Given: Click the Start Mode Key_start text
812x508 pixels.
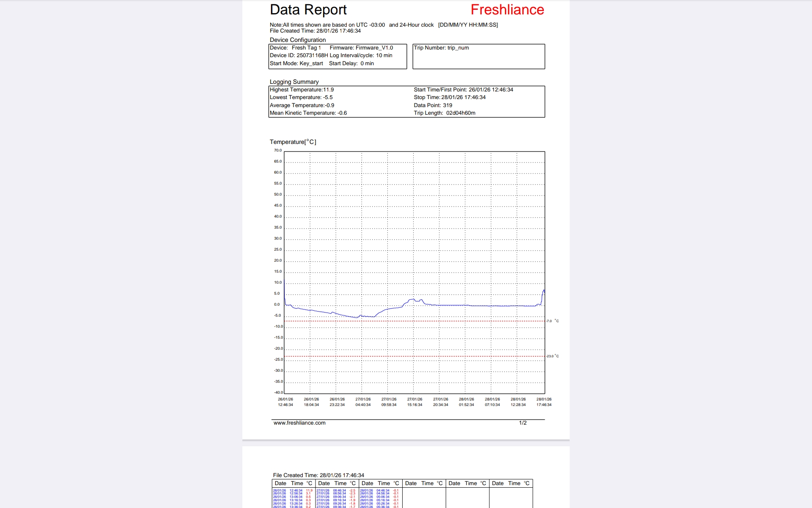Looking at the screenshot, I should point(296,63).
